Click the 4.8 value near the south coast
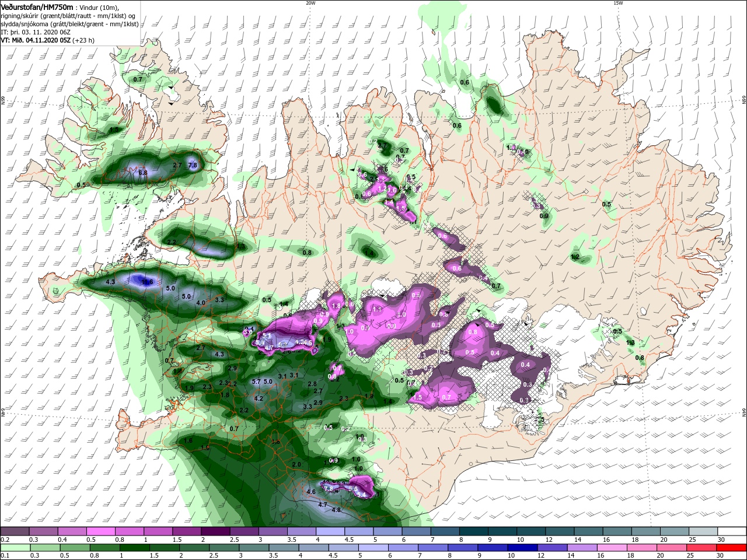 tap(336, 510)
